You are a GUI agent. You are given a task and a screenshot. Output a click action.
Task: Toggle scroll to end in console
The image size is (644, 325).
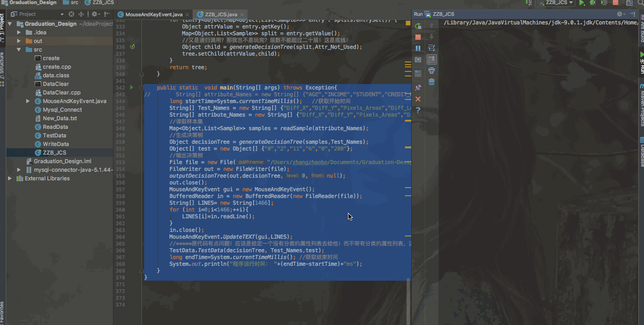(432, 60)
